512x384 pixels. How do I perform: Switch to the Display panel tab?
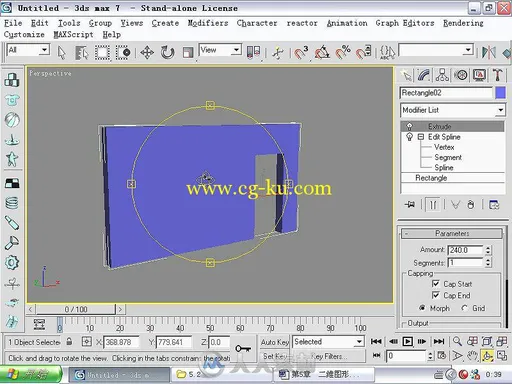(x=479, y=75)
